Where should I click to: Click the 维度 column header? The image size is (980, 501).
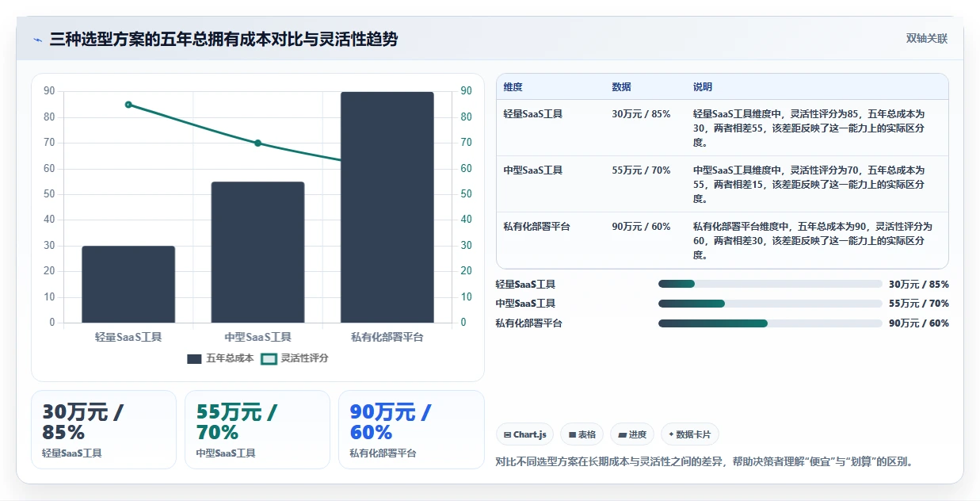[513, 87]
